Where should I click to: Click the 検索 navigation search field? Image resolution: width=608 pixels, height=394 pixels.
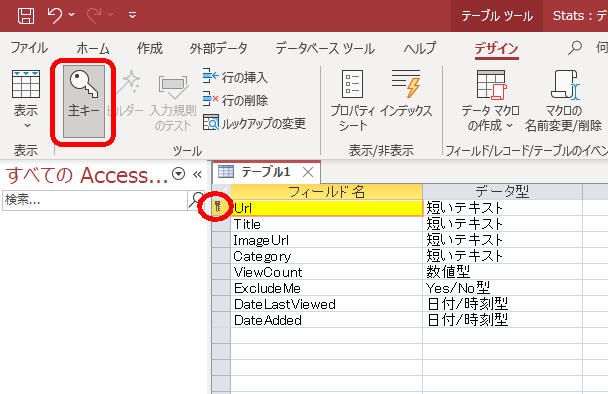click(x=95, y=200)
